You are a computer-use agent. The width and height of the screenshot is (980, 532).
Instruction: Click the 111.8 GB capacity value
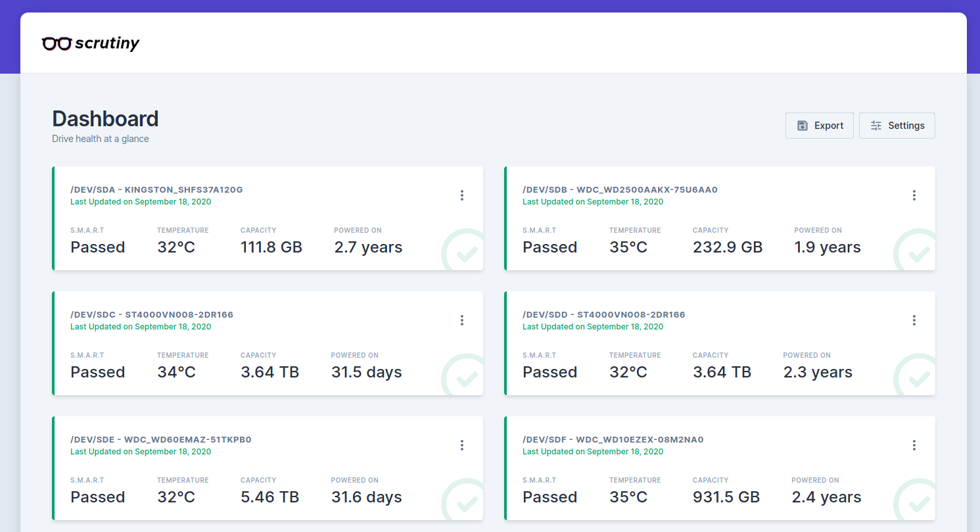click(x=271, y=247)
